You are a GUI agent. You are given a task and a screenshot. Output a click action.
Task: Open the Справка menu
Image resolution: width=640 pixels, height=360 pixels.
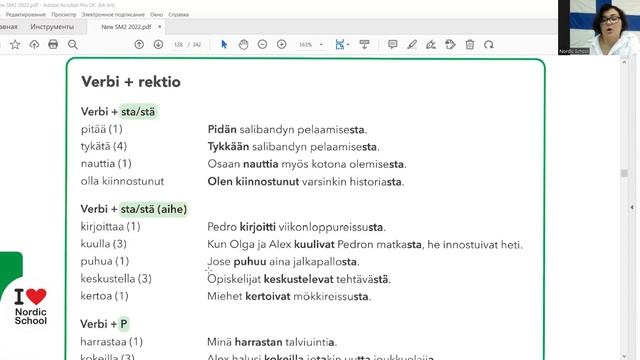(178, 14)
